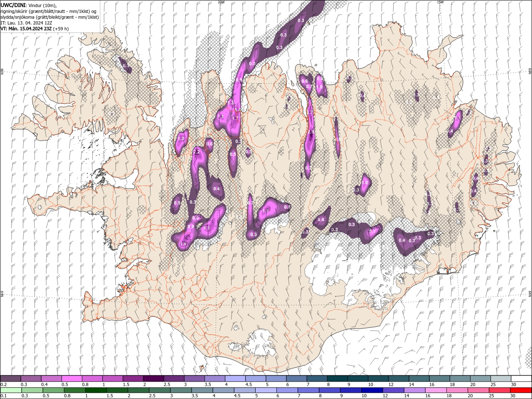
Task: Click the '(+59 h)' forecast offset
Action: pyautogui.click(x=61, y=29)
